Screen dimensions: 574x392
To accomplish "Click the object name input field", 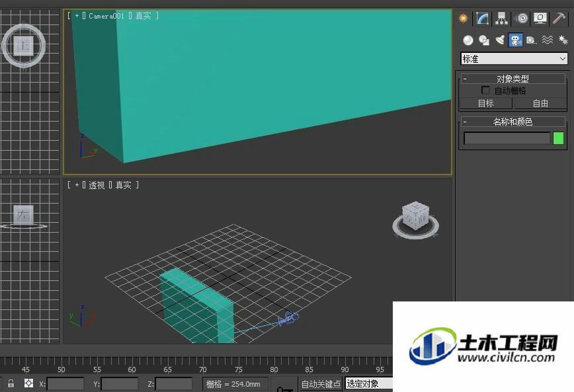I will click(507, 138).
